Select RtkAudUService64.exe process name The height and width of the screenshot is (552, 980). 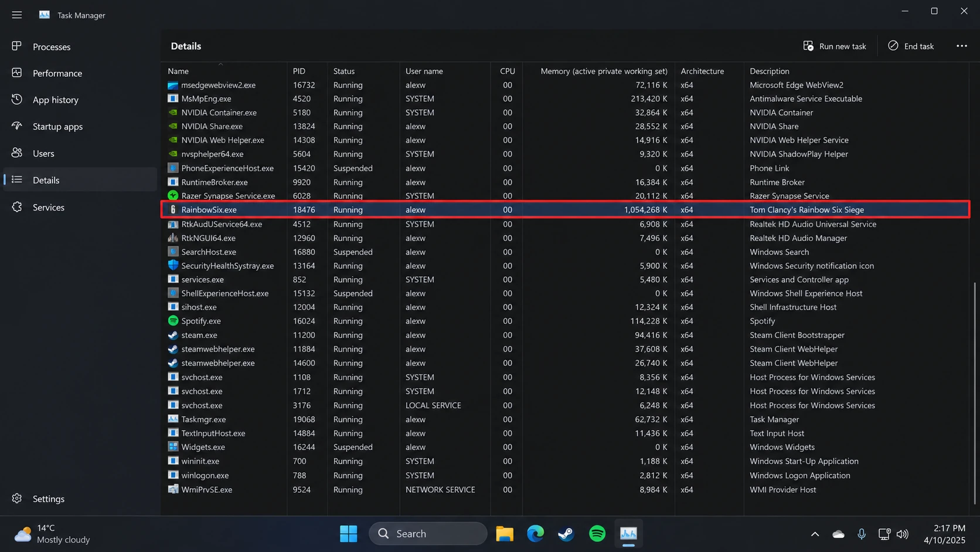(x=222, y=224)
